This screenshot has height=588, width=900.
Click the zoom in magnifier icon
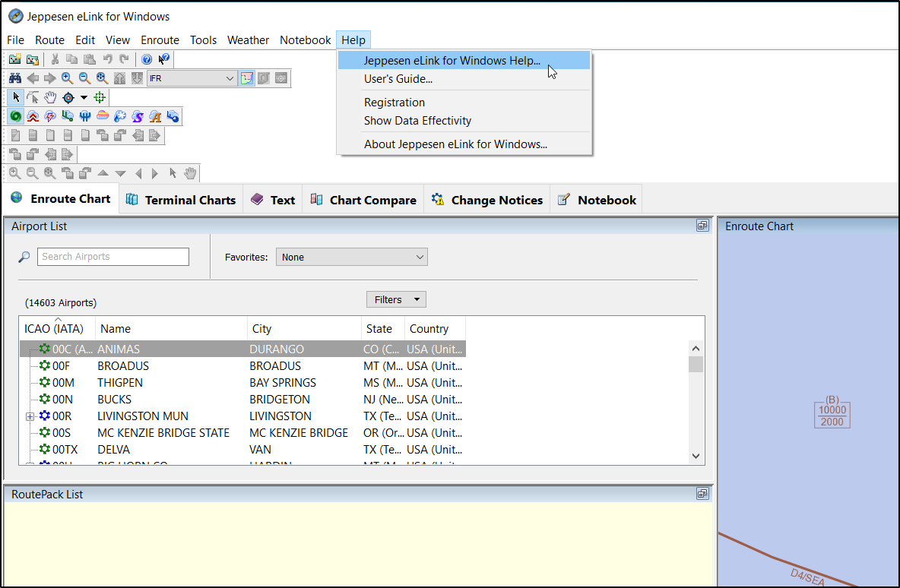tap(67, 78)
